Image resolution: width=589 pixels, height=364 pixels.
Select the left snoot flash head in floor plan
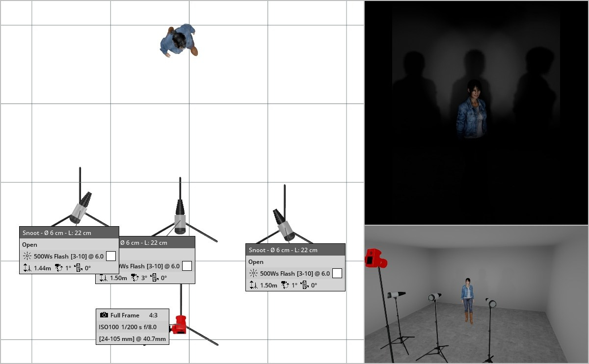click(81, 209)
